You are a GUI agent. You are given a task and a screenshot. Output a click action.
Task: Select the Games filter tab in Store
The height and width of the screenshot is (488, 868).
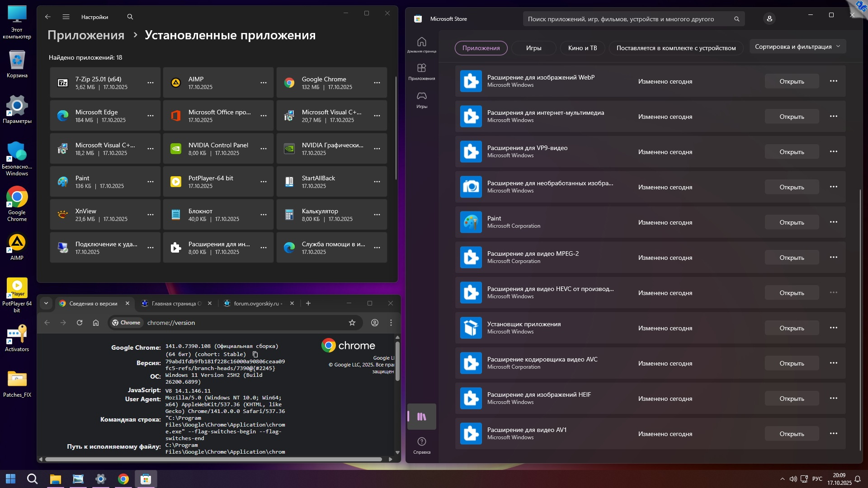[533, 48]
